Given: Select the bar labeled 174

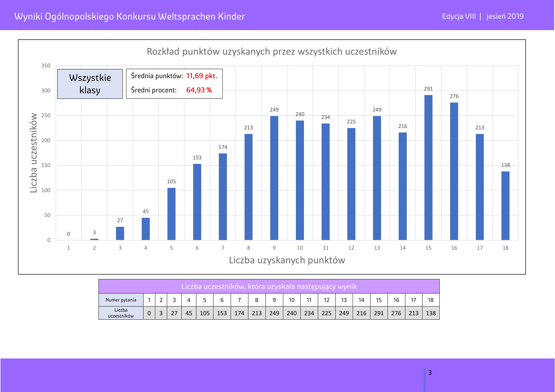Looking at the screenshot, I should (x=223, y=197).
